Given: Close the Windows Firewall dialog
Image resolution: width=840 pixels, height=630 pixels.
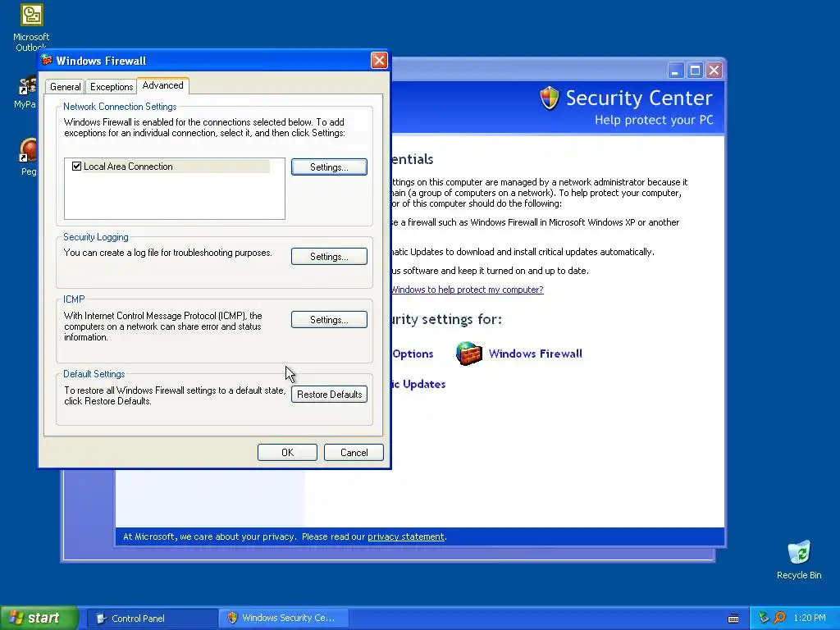Looking at the screenshot, I should 379,61.
